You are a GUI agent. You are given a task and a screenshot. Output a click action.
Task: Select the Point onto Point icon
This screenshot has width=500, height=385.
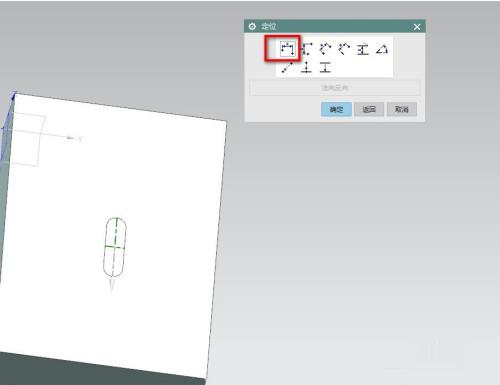tap(287, 67)
